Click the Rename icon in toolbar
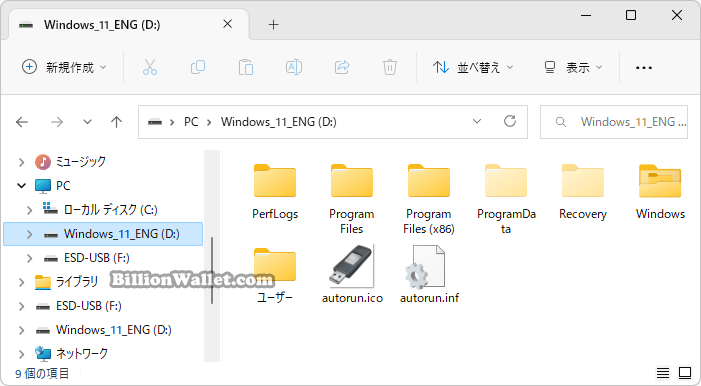701x386 pixels. (294, 67)
